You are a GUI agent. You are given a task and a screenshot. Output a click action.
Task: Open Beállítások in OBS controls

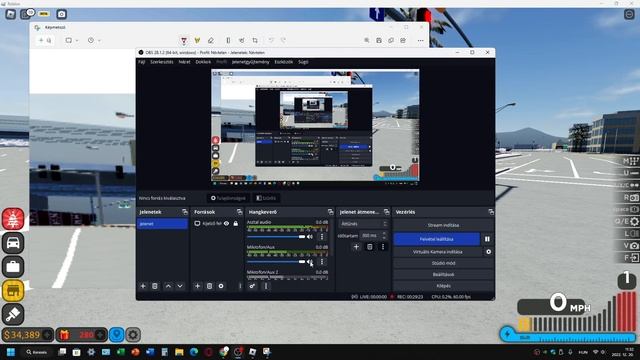(x=443, y=275)
